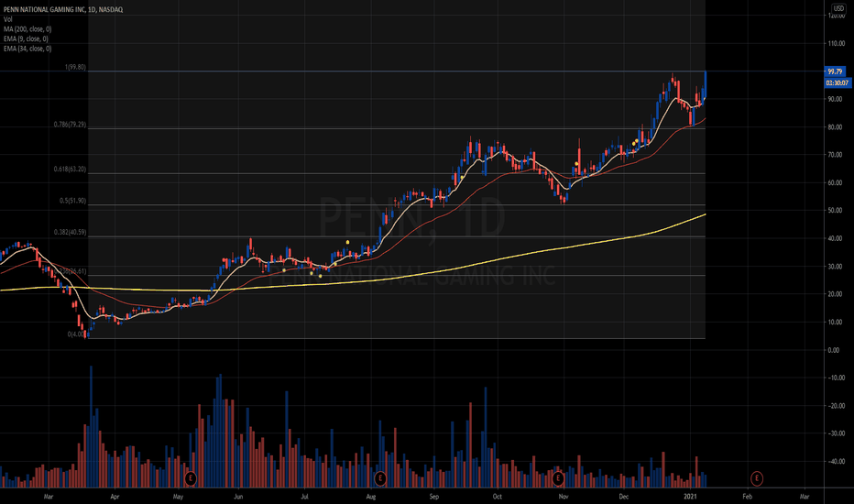Open the earnings marker near the Aug label
This screenshot has height=504, width=854.
coord(380,479)
